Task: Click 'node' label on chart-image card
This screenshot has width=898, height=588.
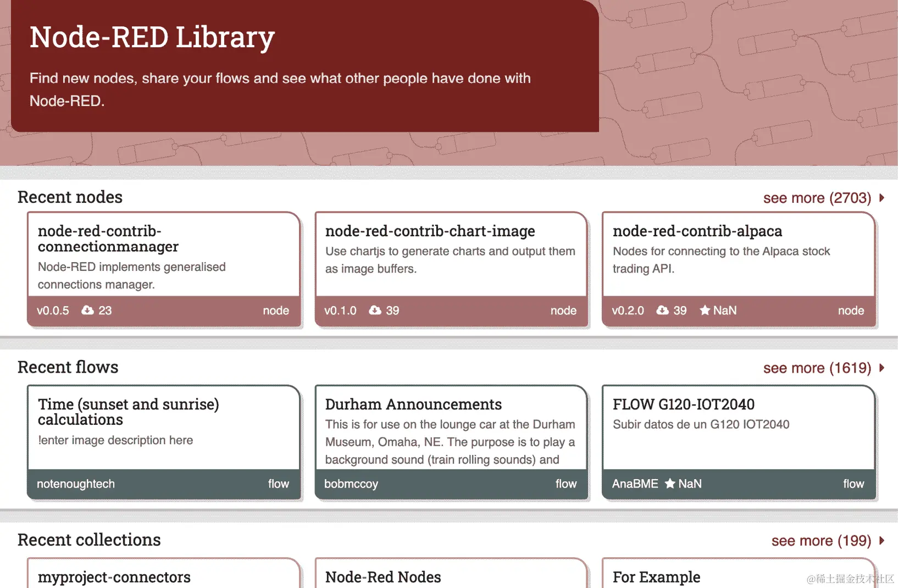Action: 563,310
